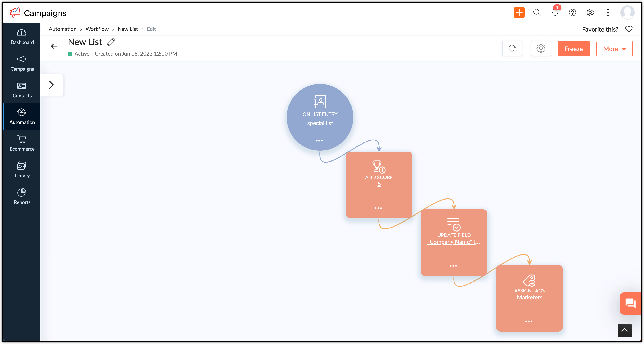Viewport: 644px width, 344px height.
Task: Click the orange plus create button
Action: [519, 12]
